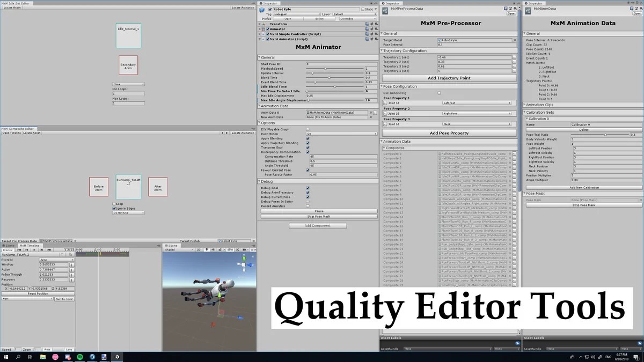
Task: Select the Target Pre Process Data tab
Action: (19, 241)
